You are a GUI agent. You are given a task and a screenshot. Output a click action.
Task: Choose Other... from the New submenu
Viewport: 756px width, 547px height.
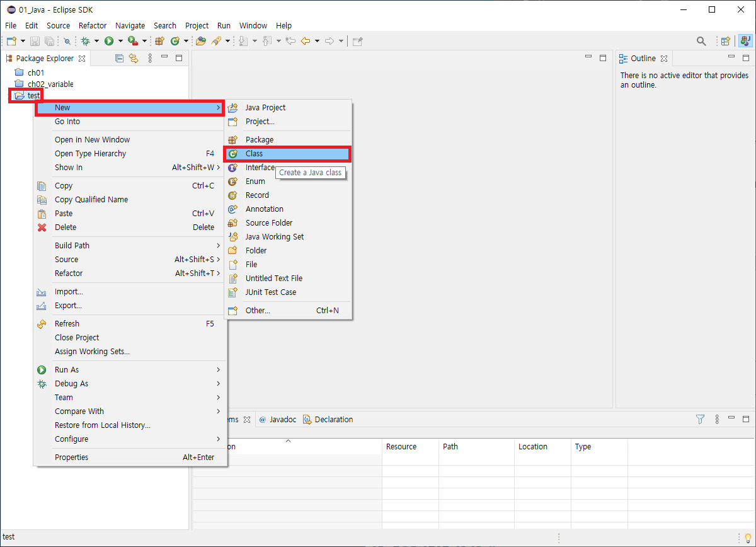click(x=288, y=311)
